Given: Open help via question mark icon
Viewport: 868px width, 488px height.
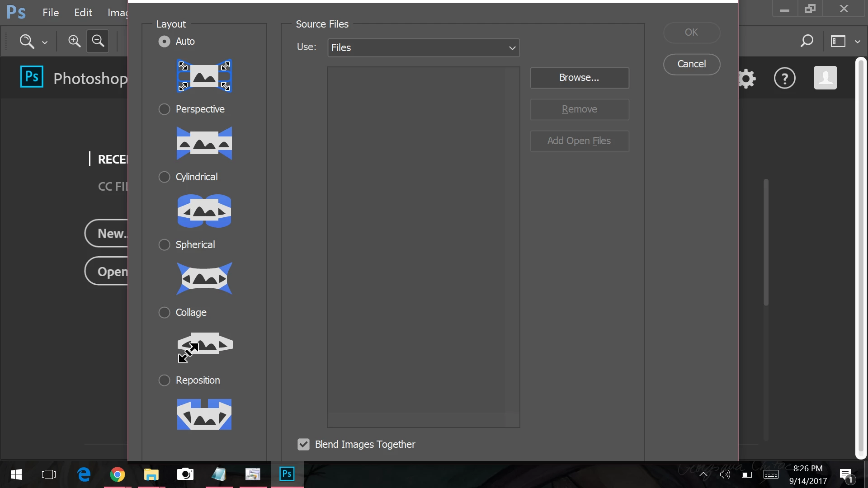Looking at the screenshot, I should pyautogui.click(x=784, y=79).
